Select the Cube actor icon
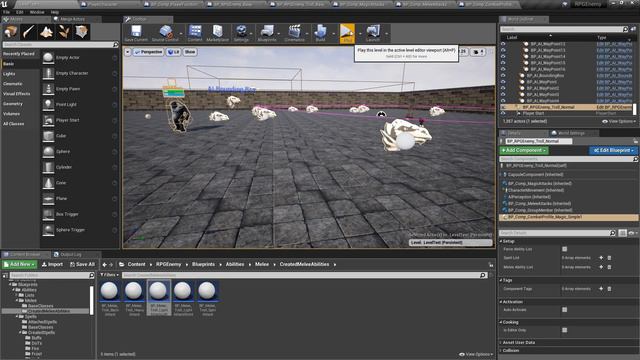 coord(48,136)
